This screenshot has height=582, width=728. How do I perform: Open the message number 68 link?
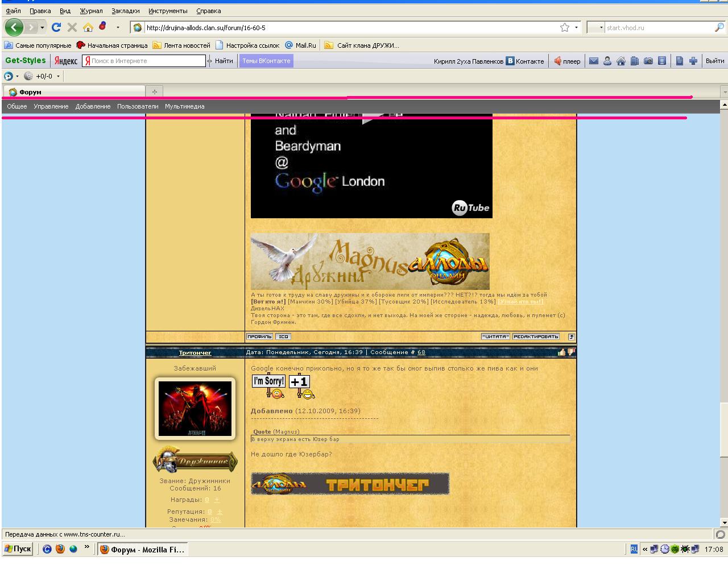tap(421, 352)
